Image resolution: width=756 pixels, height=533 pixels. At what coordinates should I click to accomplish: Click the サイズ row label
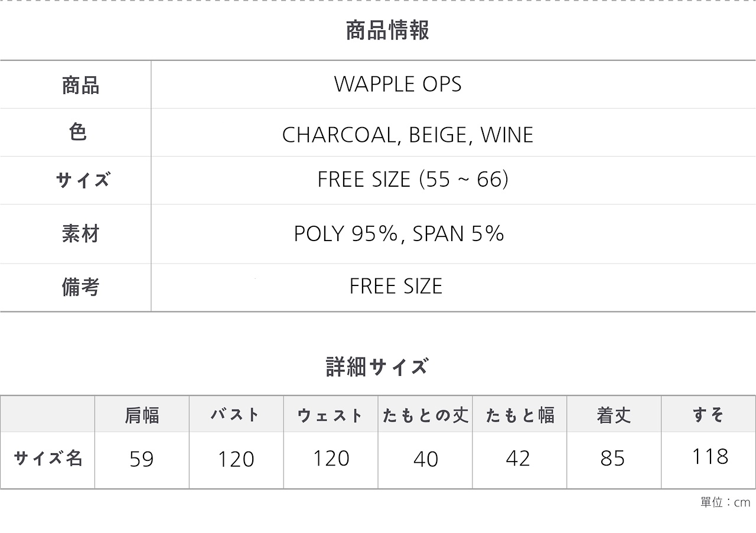point(83,180)
